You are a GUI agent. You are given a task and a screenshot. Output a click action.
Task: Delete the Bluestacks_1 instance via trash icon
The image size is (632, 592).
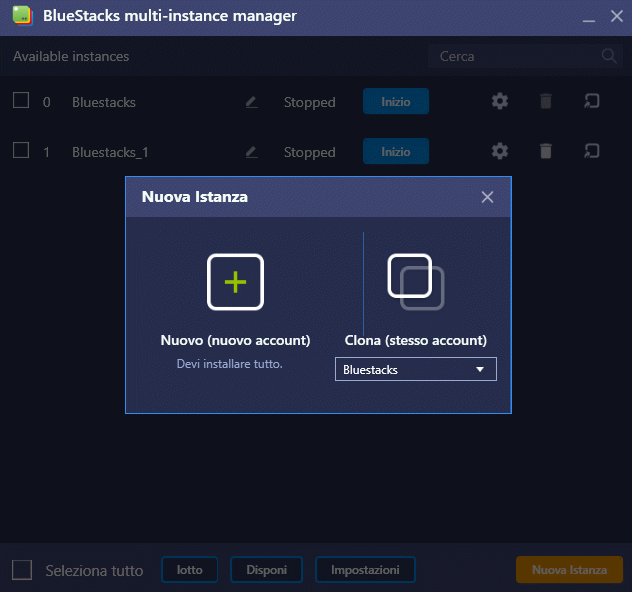click(x=546, y=151)
